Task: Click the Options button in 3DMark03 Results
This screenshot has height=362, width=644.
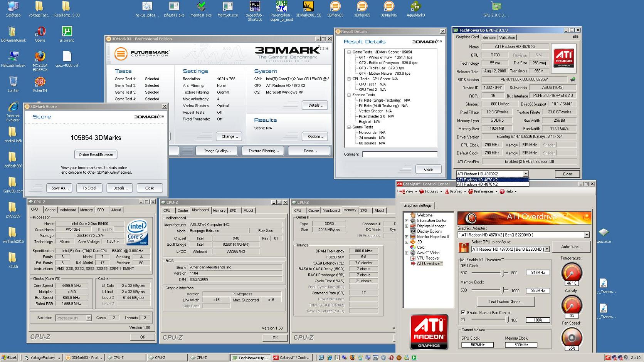Action: pyautogui.click(x=315, y=136)
